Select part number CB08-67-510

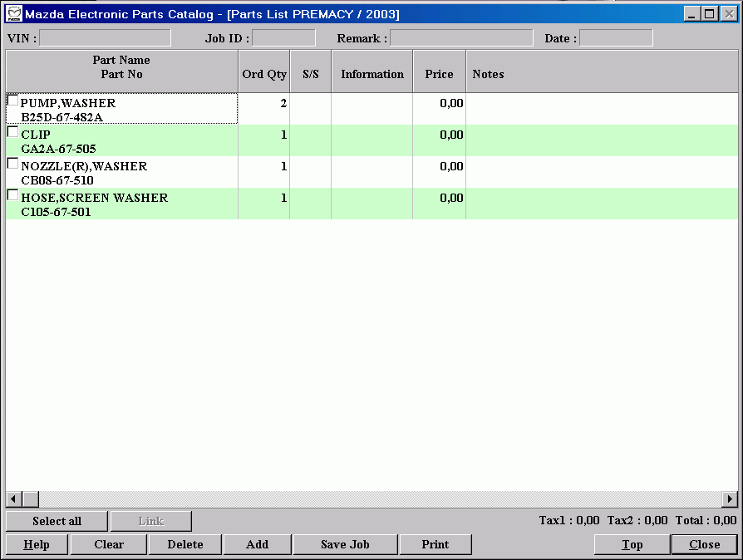coord(57,180)
